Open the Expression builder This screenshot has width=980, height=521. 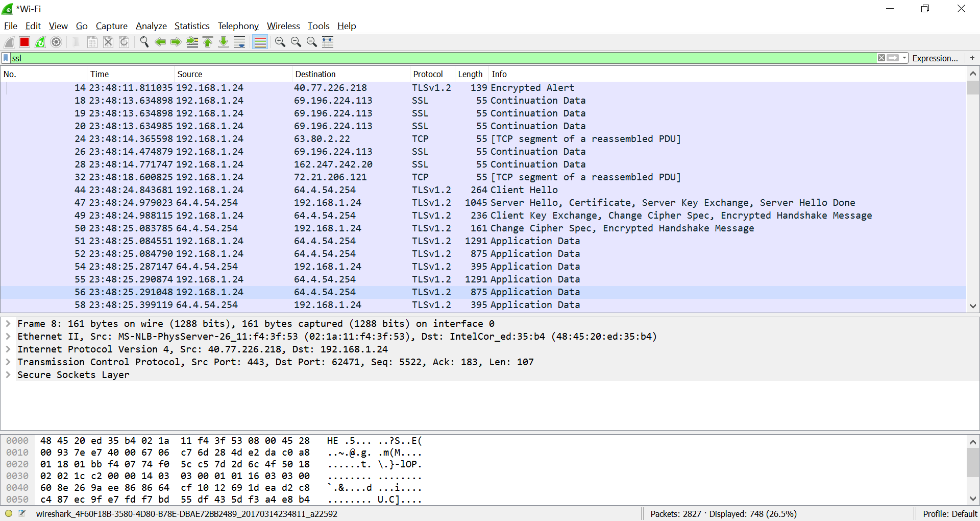[x=935, y=58]
